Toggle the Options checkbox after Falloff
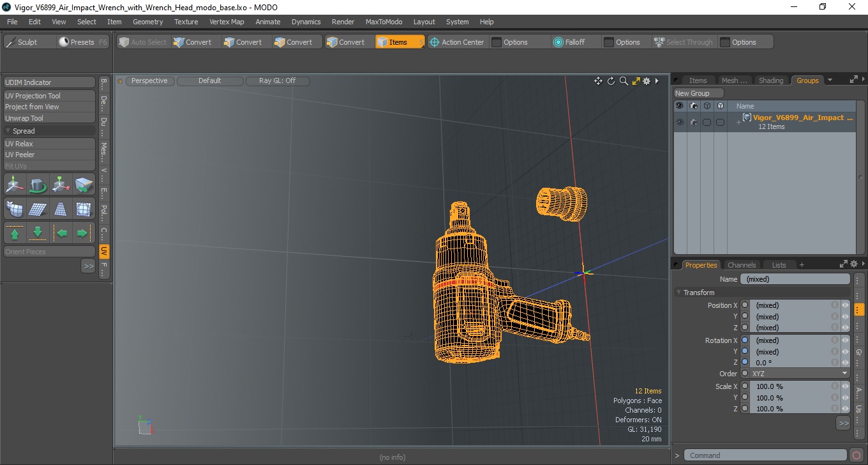The image size is (868, 465). pos(609,42)
